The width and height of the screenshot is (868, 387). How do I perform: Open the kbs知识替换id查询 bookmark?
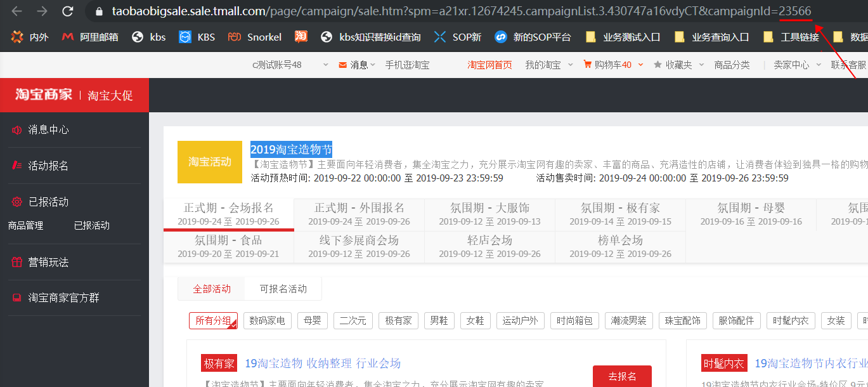click(x=371, y=37)
